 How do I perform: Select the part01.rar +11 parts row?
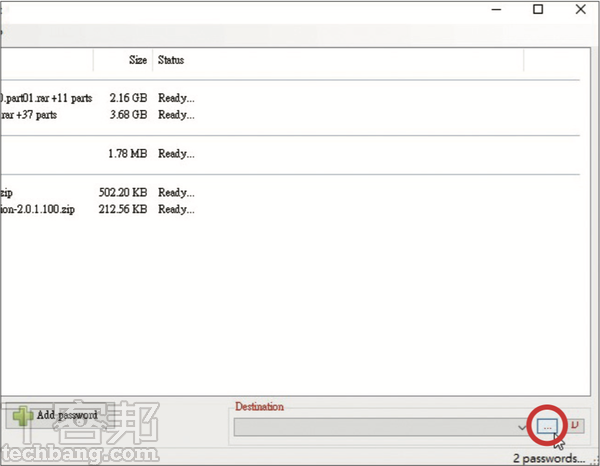(x=290, y=98)
